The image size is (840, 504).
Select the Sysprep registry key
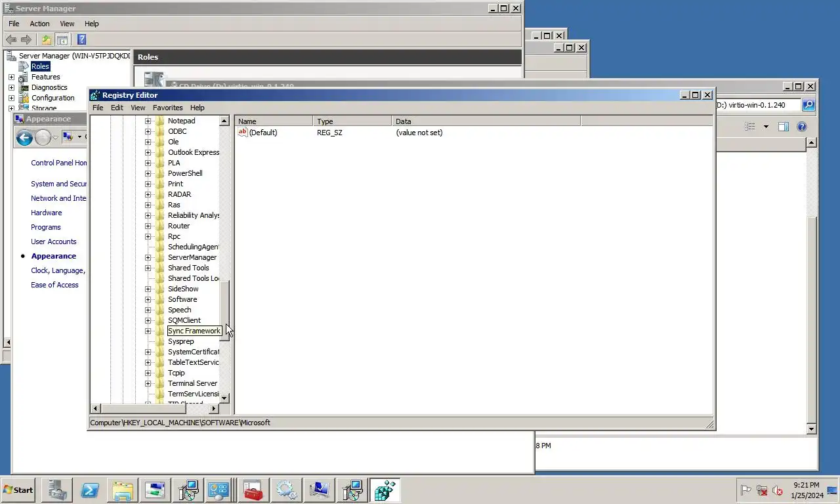click(x=180, y=341)
